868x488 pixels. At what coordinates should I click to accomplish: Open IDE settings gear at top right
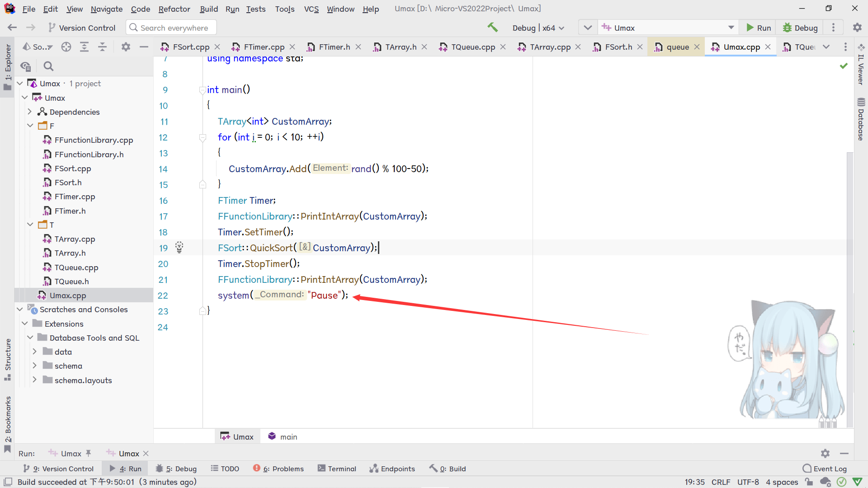tap(857, 28)
